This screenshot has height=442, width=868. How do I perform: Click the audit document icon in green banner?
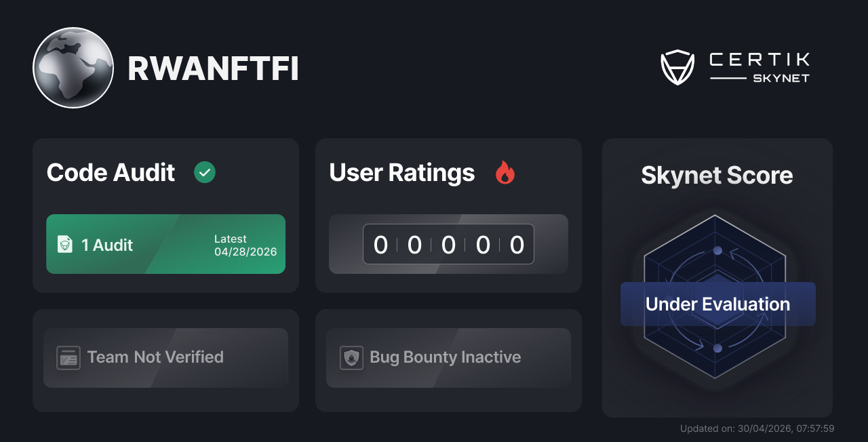pyautogui.click(x=65, y=245)
